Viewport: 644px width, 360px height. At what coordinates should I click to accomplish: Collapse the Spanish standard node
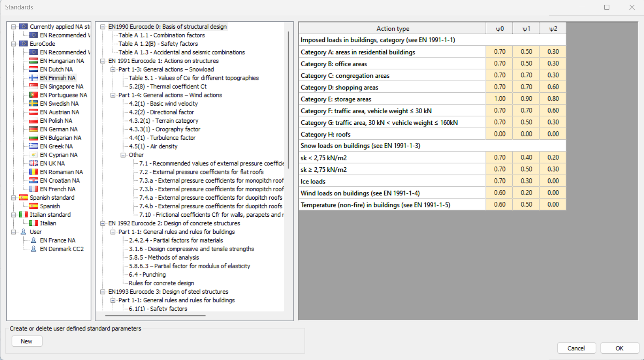(x=13, y=198)
